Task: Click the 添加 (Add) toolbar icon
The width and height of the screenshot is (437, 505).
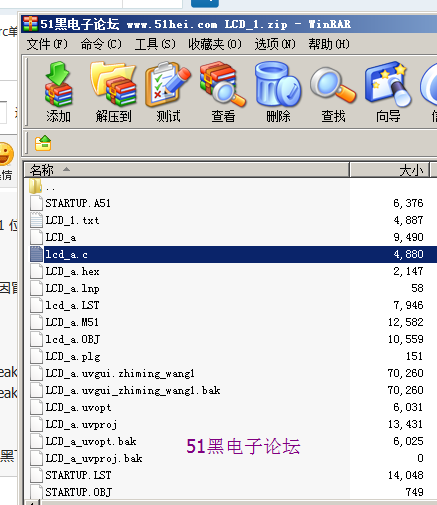Action: click(58, 92)
